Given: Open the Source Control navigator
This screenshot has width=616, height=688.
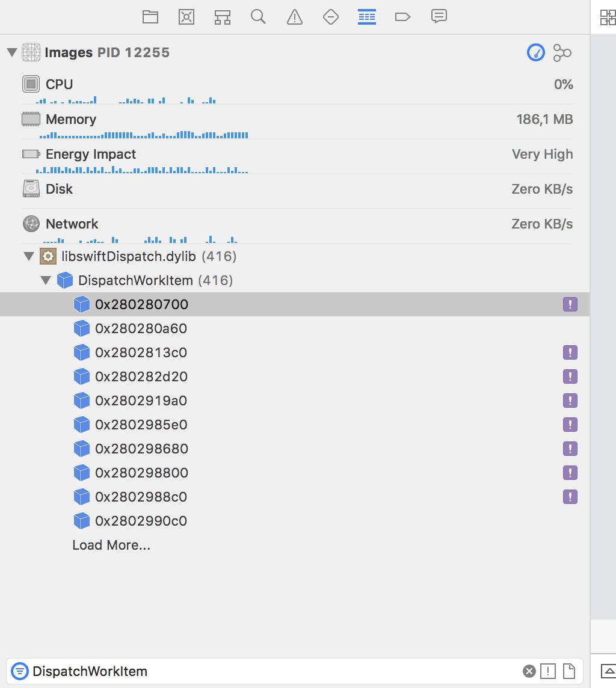Looking at the screenshot, I should click(x=186, y=17).
